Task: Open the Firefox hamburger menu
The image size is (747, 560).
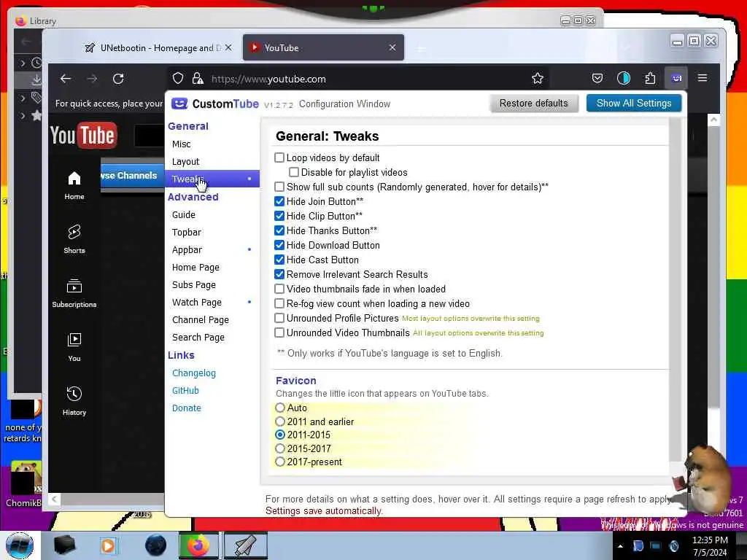Action: click(x=703, y=78)
